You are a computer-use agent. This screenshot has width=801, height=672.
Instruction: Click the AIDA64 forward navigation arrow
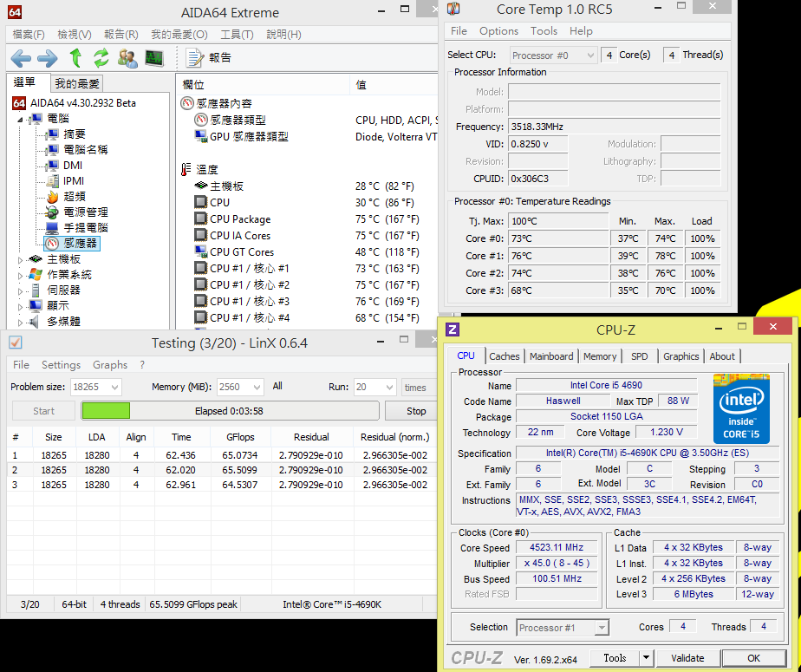pos(47,58)
